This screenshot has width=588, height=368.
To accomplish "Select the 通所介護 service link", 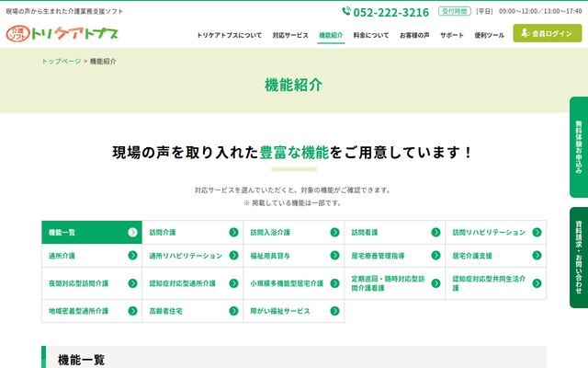I will 92,256.
